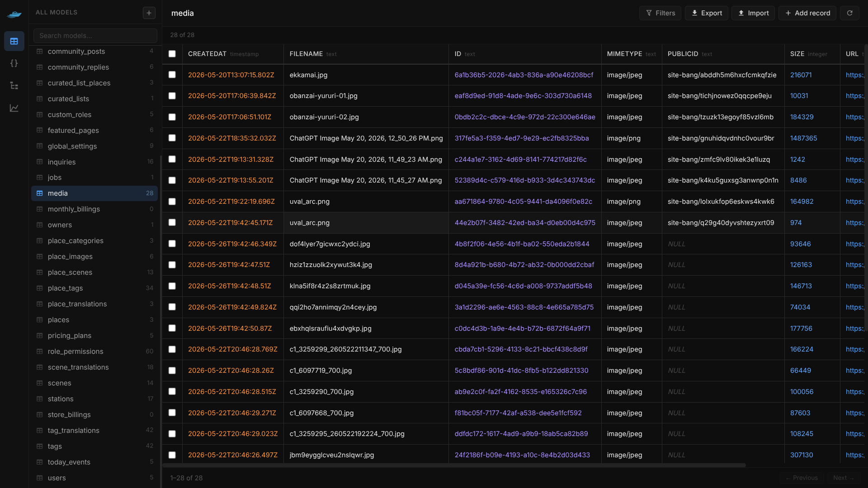The image size is (868, 488).
Task: Click filename ebxhqlsraufiu4xdvgkp.jpg
Action: pos(330,328)
